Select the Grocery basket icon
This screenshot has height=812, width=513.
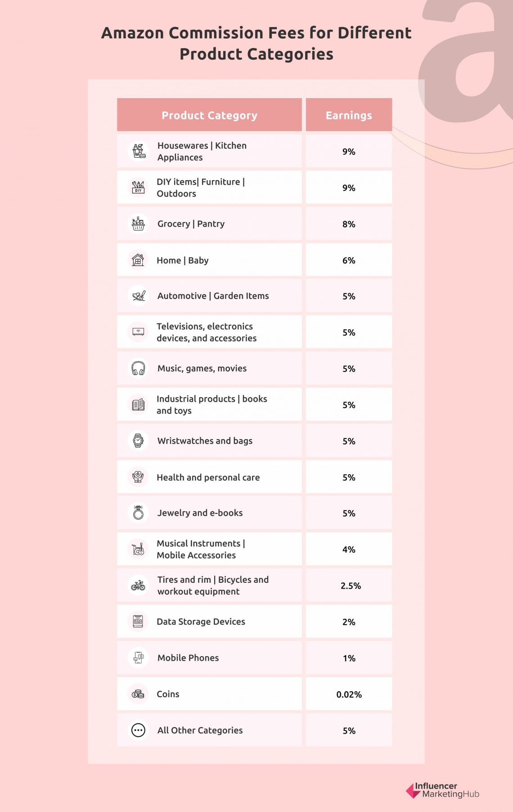tap(138, 224)
